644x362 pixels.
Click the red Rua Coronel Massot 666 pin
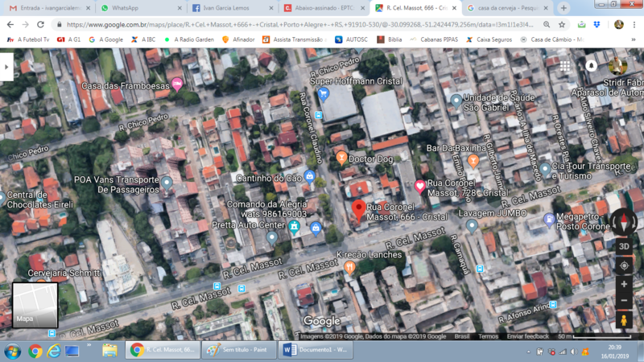(358, 211)
